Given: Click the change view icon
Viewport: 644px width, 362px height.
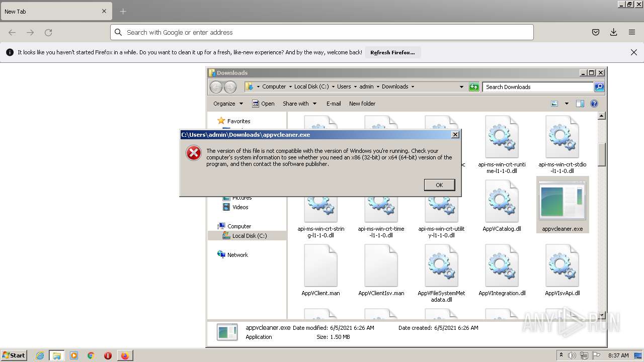Looking at the screenshot, I should click(554, 104).
